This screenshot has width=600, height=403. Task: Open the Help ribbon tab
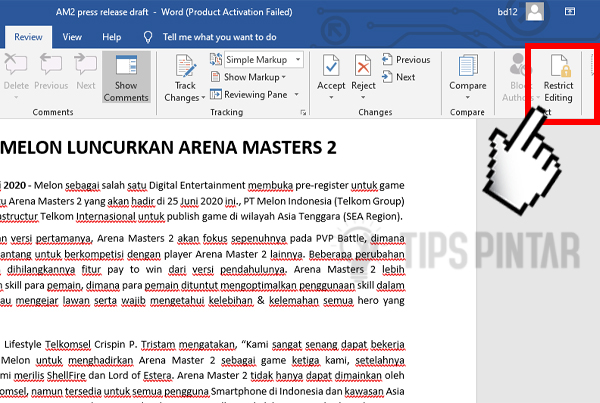coord(111,37)
